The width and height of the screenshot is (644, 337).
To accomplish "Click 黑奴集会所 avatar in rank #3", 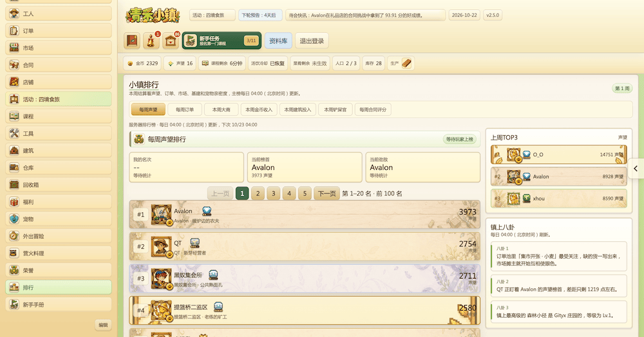I will click(x=161, y=278).
